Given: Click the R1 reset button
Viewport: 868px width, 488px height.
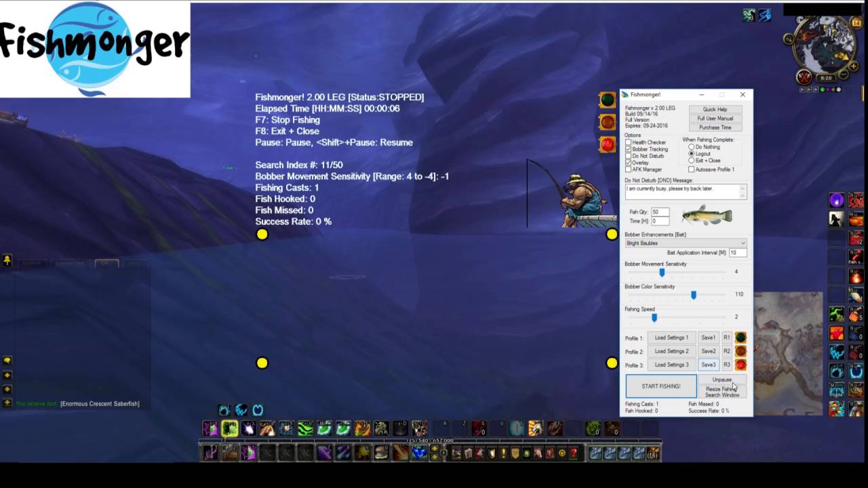Looking at the screenshot, I should [x=727, y=338].
